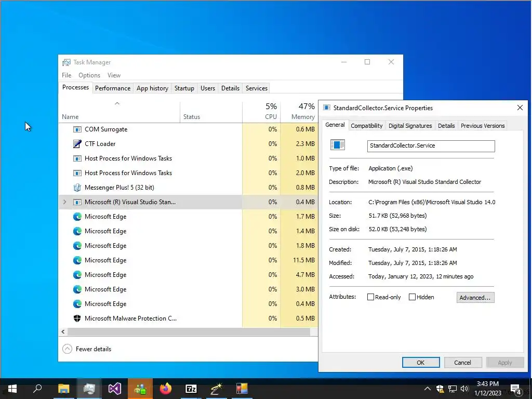Open the File menu in Task Manager
This screenshot has height=399, width=532.
(x=66, y=75)
